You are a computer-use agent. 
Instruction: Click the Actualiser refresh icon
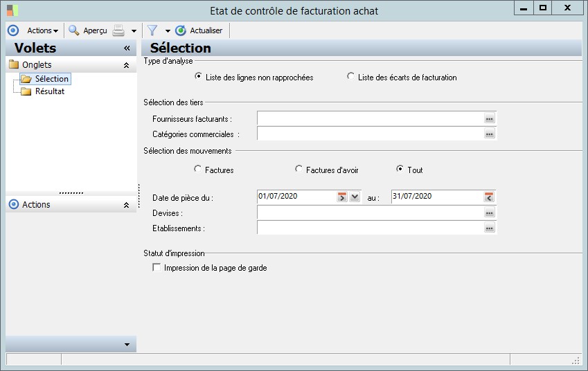(x=181, y=30)
